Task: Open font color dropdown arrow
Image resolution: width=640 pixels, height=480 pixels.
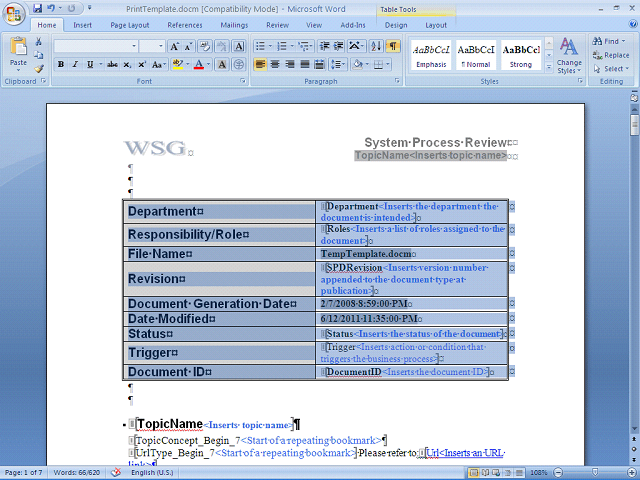Action: click(209, 64)
